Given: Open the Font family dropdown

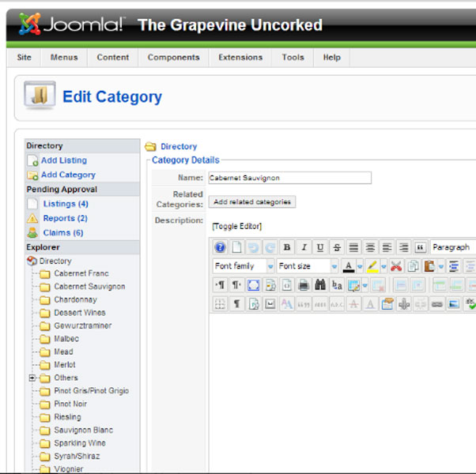Looking at the screenshot, I should click(244, 266).
